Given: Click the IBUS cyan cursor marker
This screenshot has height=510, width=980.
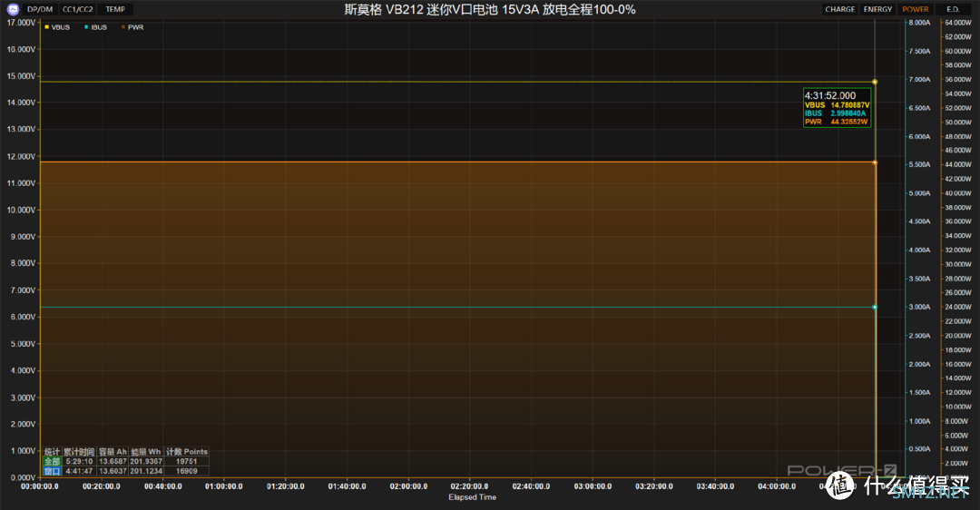Looking at the screenshot, I should [875, 307].
